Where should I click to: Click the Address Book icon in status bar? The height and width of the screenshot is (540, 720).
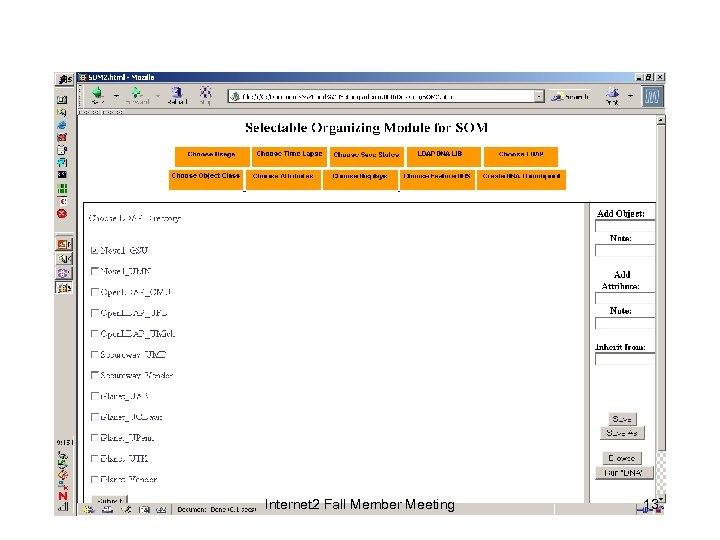tap(144, 509)
